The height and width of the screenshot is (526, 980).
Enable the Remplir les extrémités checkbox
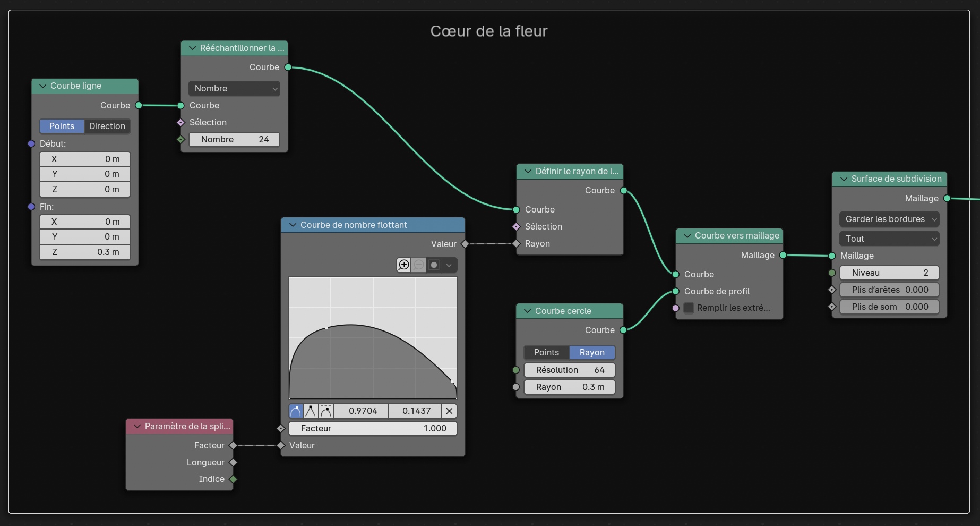(689, 308)
